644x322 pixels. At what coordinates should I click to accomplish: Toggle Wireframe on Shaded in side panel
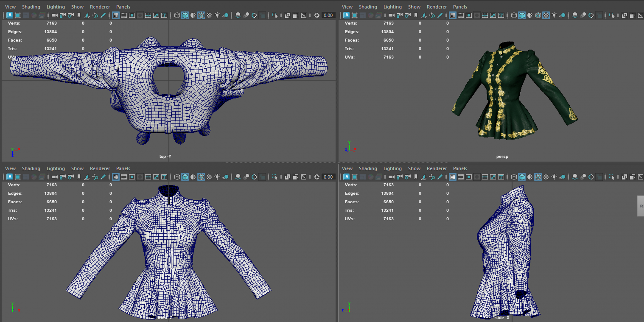[538, 177]
